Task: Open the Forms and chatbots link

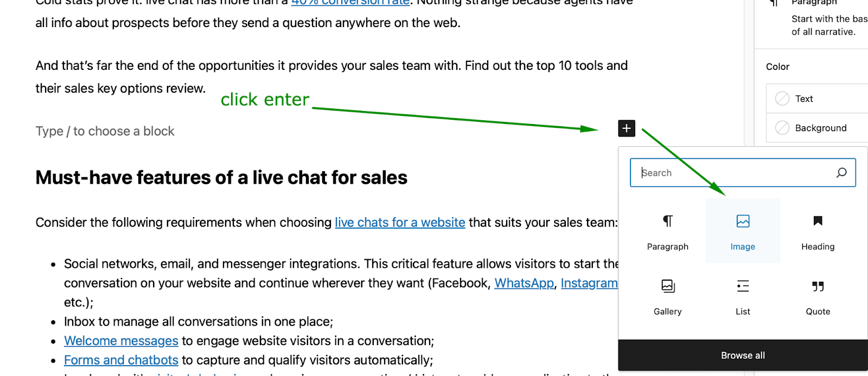Action: click(x=120, y=360)
